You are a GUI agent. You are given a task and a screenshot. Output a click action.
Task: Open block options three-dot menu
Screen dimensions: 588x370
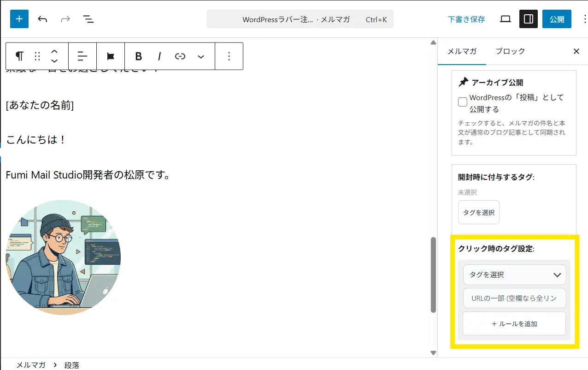click(229, 56)
